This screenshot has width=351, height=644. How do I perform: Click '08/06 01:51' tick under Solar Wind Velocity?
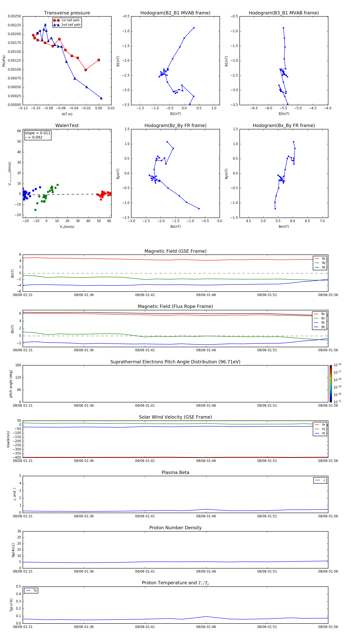pos(267,461)
